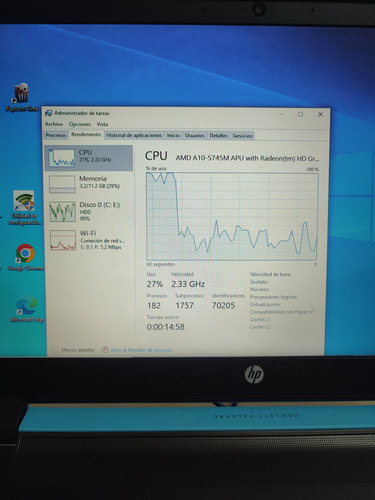Screen dimensions: 375x500
Task: Launch Microsoft Edge from the desktop
Action: click(x=27, y=310)
